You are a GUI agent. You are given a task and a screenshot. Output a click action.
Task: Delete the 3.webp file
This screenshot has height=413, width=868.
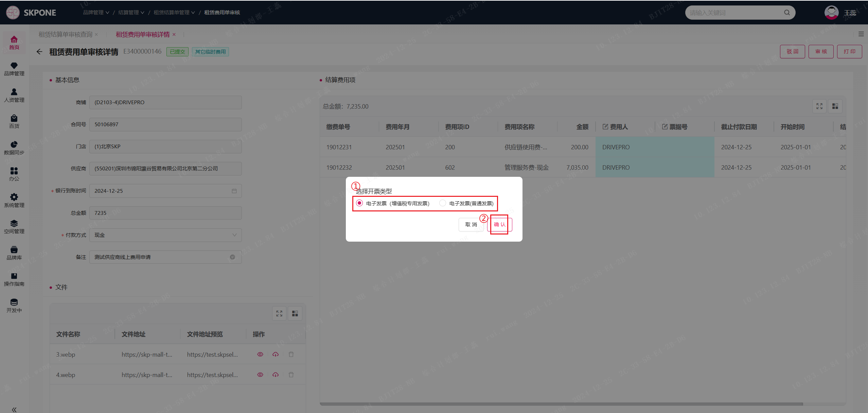pyautogui.click(x=291, y=354)
